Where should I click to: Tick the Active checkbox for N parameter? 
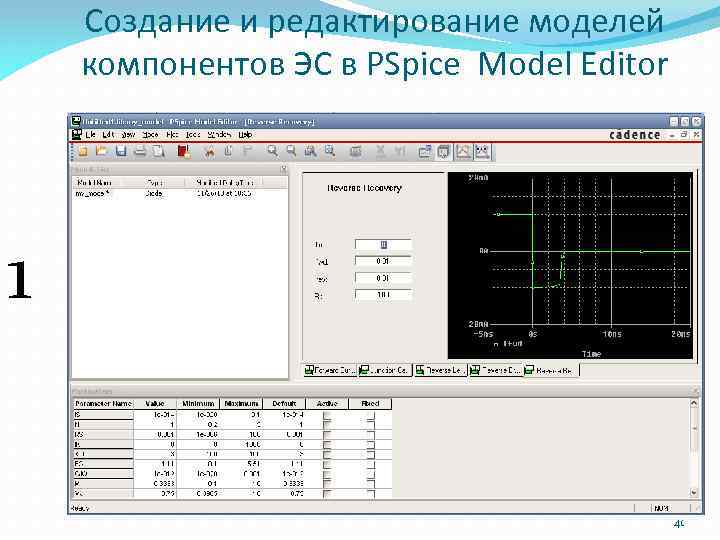pyautogui.click(x=327, y=425)
